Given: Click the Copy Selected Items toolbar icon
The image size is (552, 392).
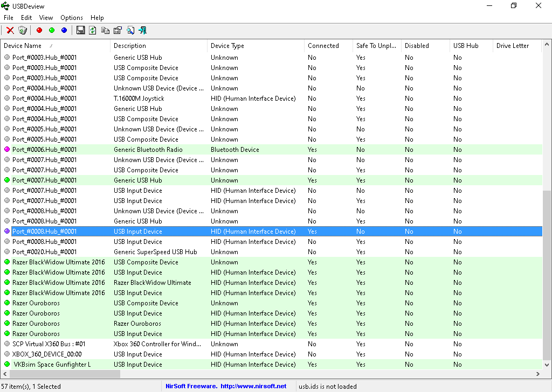Looking at the screenshot, I should (105, 31).
